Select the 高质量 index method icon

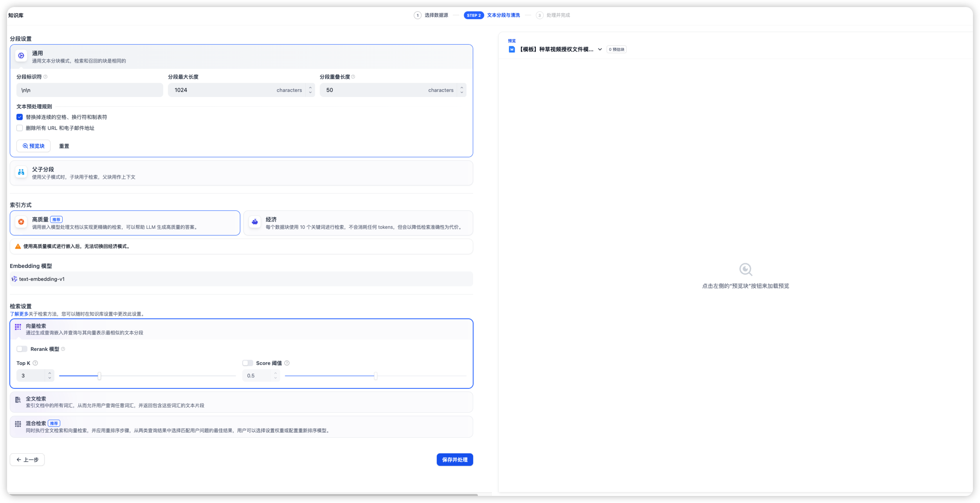[21, 222]
